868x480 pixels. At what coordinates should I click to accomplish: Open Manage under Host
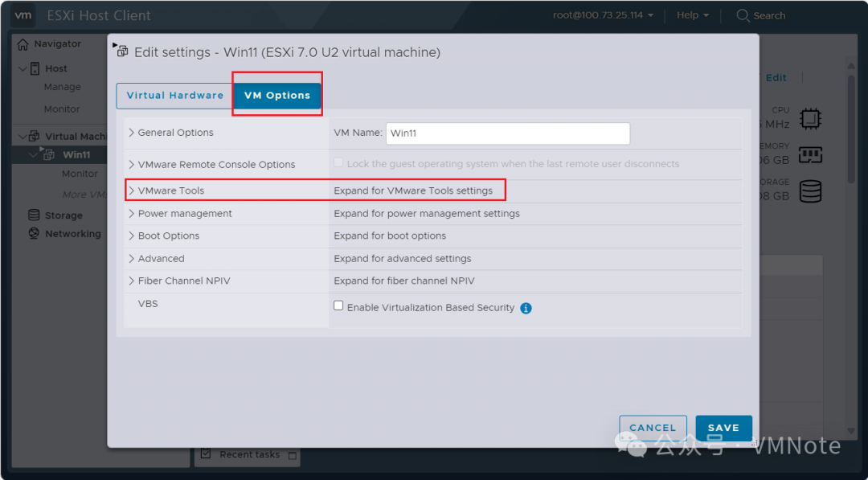pyautogui.click(x=63, y=87)
